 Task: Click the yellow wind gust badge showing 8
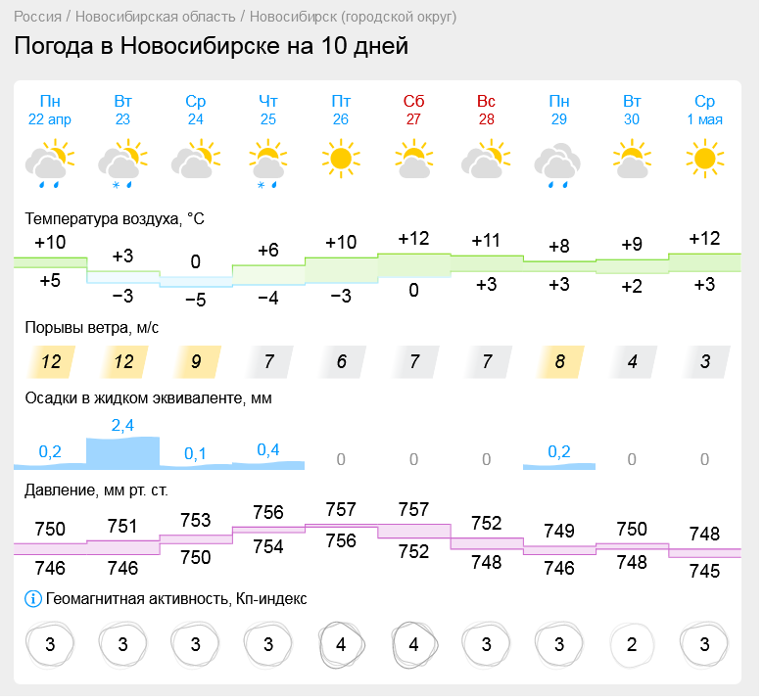pyautogui.click(x=559, y=361)
